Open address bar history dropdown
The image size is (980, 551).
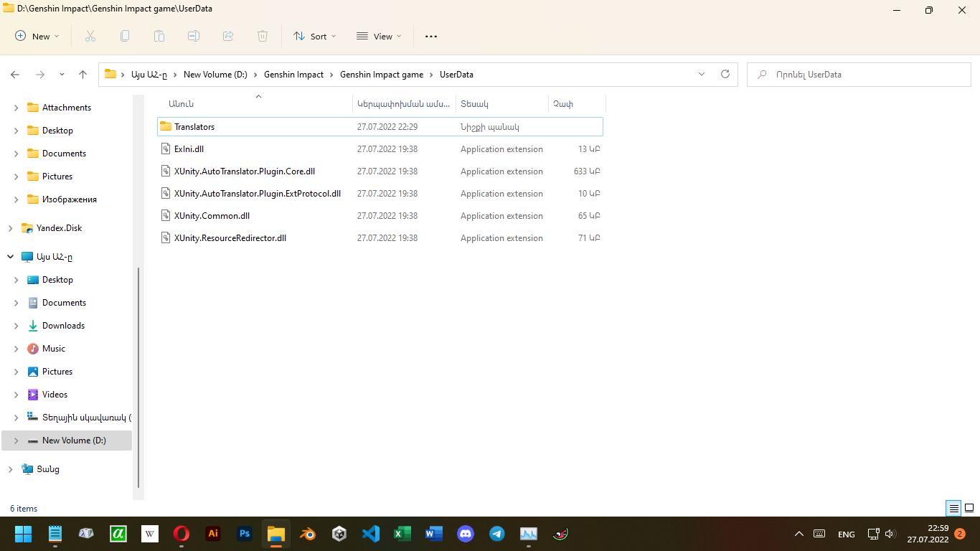[702, 75]
